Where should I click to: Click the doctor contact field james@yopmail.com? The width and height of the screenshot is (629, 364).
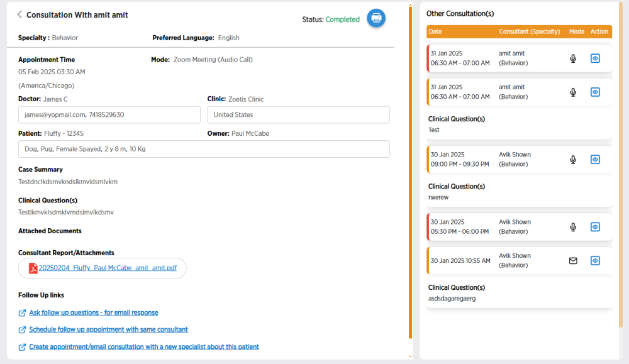(109, 114)
